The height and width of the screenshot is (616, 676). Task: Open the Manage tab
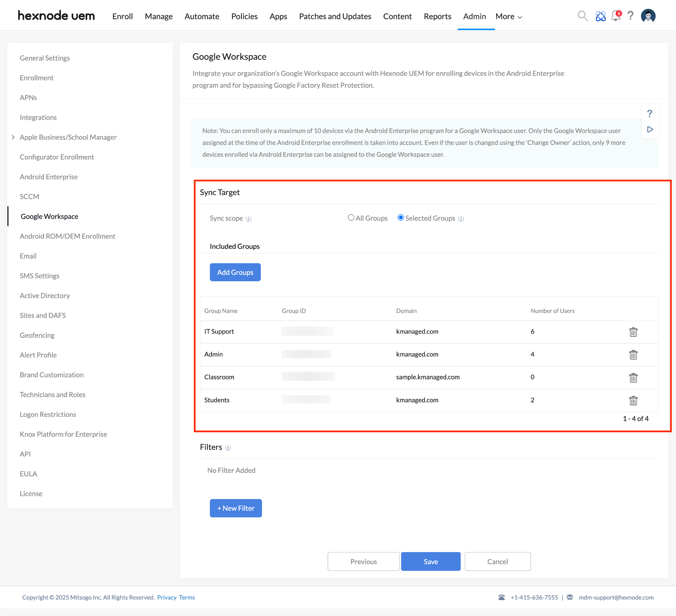click(x=159, y=17)
